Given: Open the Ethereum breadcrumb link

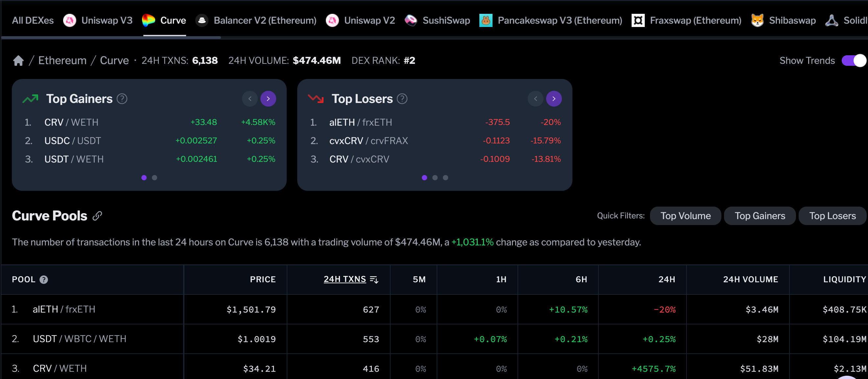Looking at the screenshot, I should click(x=62, y=61).
